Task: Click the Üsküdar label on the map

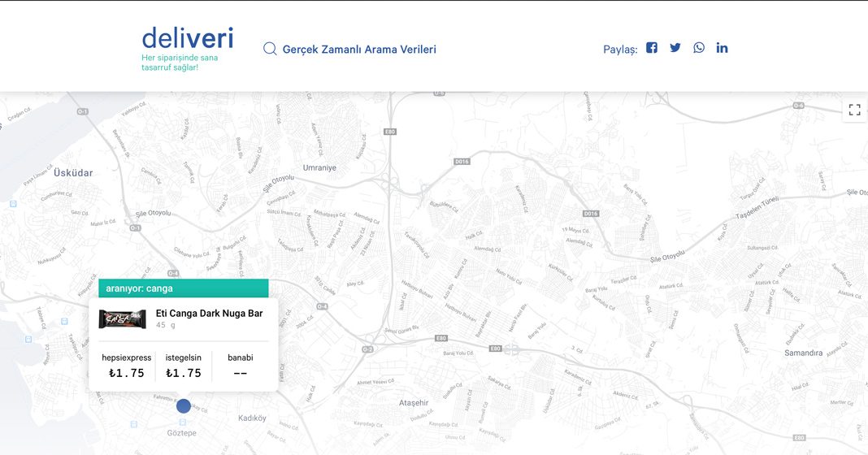Action: (x=73, y=173)
